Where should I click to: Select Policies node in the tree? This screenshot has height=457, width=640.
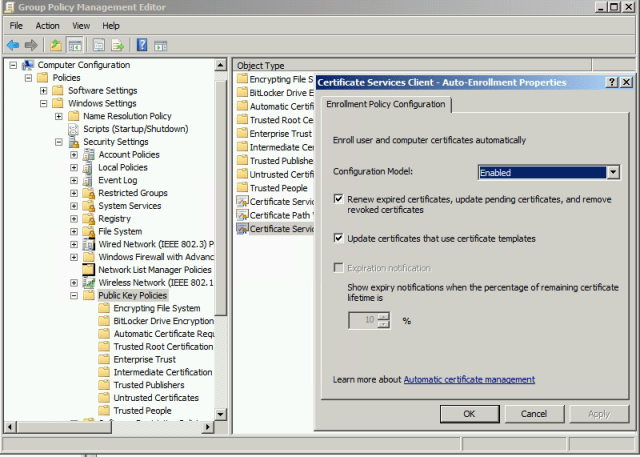coord(66,78)
